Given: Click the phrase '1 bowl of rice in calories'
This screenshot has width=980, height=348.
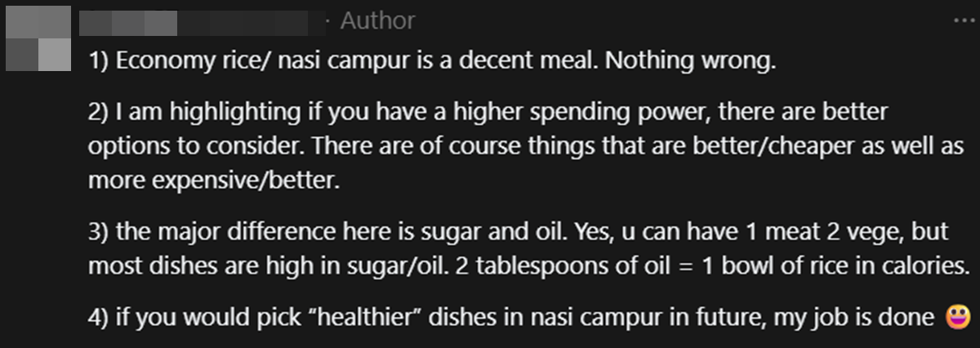Looking at the screenshot, I should pyautogui.click(x=802, y=266).
